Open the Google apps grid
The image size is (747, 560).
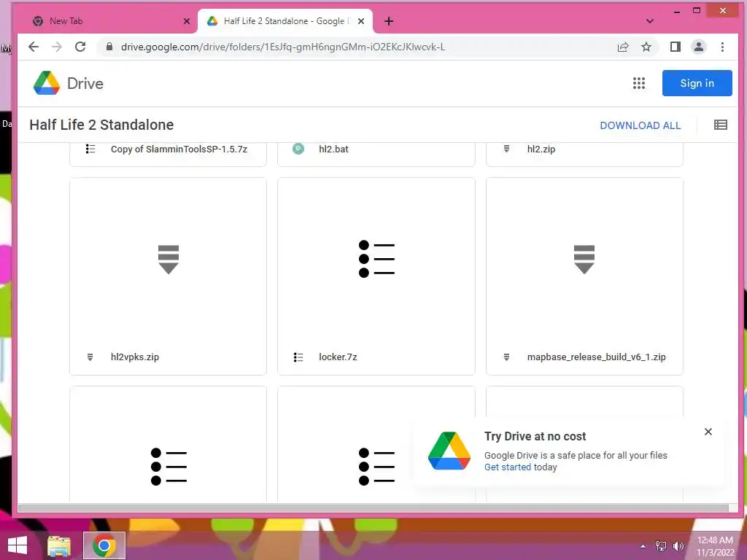point(639,83)
